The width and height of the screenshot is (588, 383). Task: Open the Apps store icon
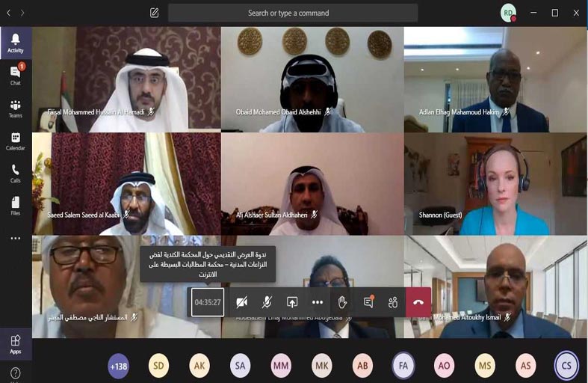click(x=15, y=343)
